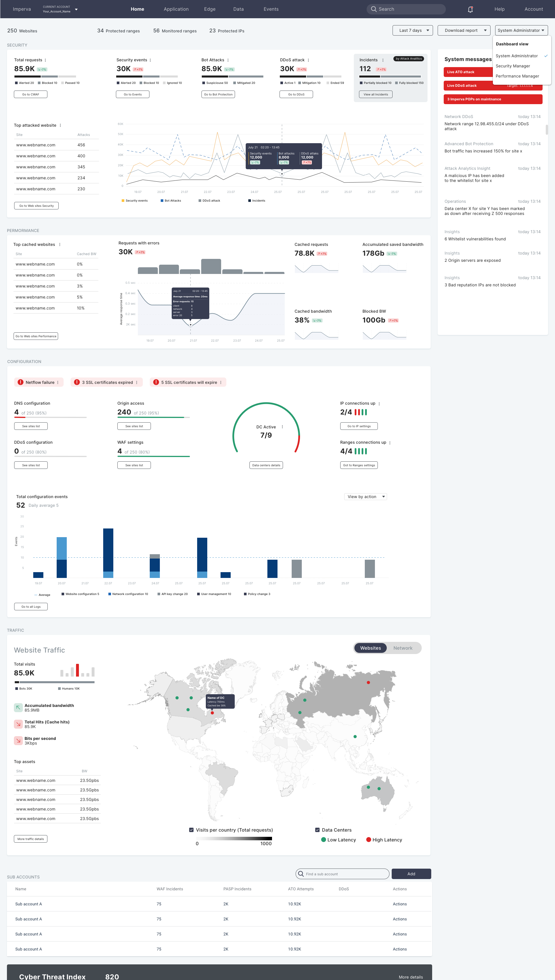555x980 pixels.
Task: Open kebab menu beside IP connections up
Action: [x=379, y=404]
